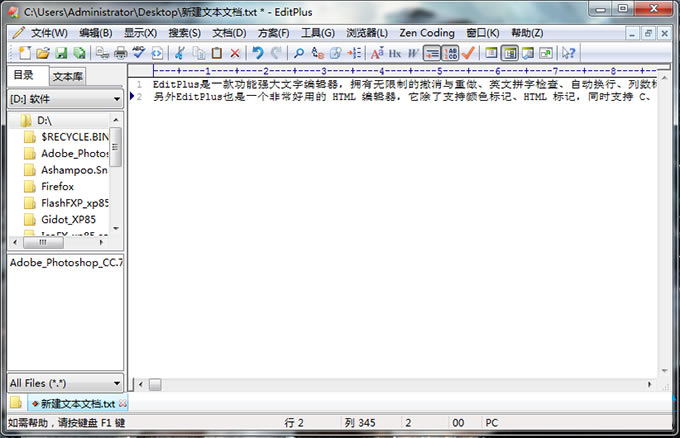Place the cursor in editor line 1 text
The image size is (680, 438).
click(x=404, y=84)
